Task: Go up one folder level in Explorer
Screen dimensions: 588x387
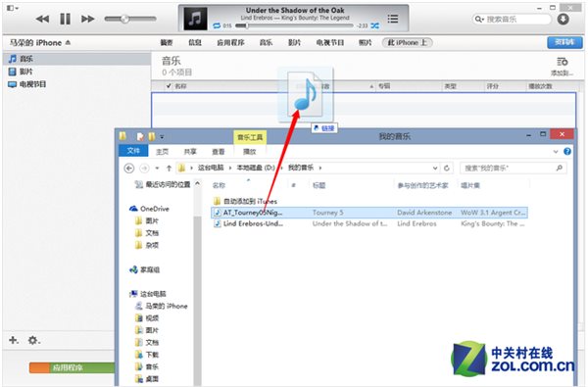Action: pos(169,168)
